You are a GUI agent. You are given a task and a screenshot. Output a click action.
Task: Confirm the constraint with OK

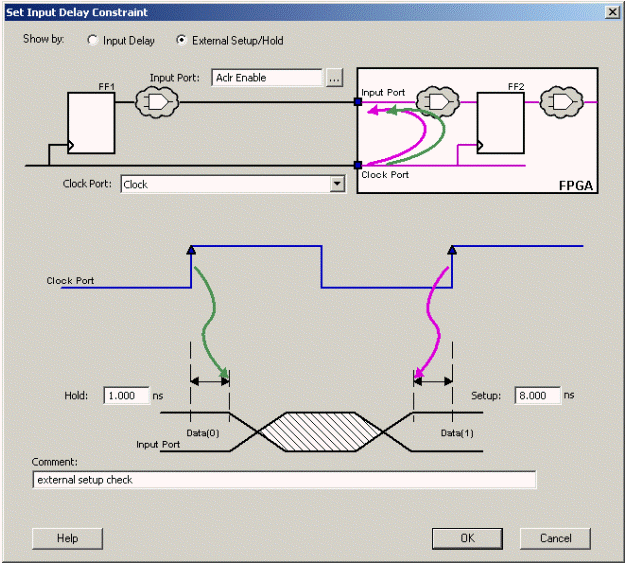point(467,538)
